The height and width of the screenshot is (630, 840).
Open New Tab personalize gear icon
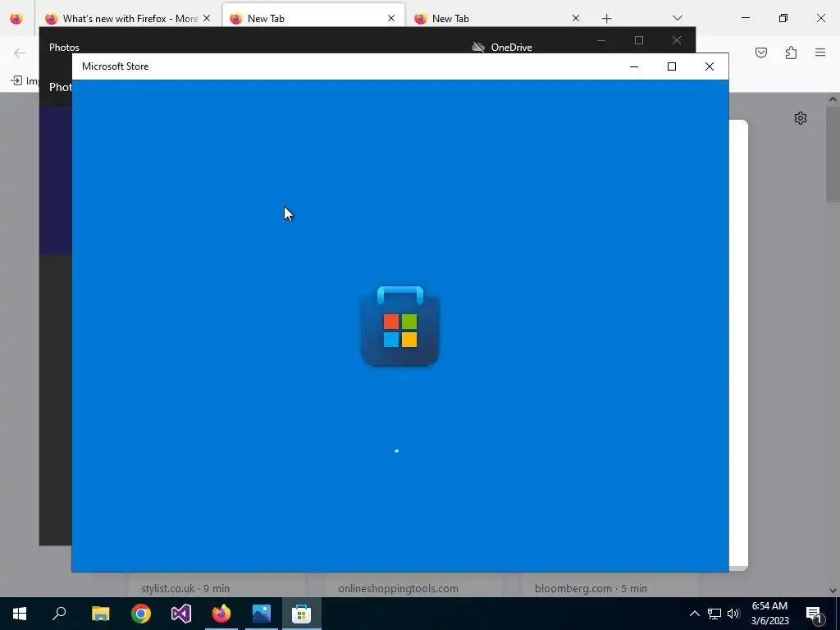[x=801, y=118]
